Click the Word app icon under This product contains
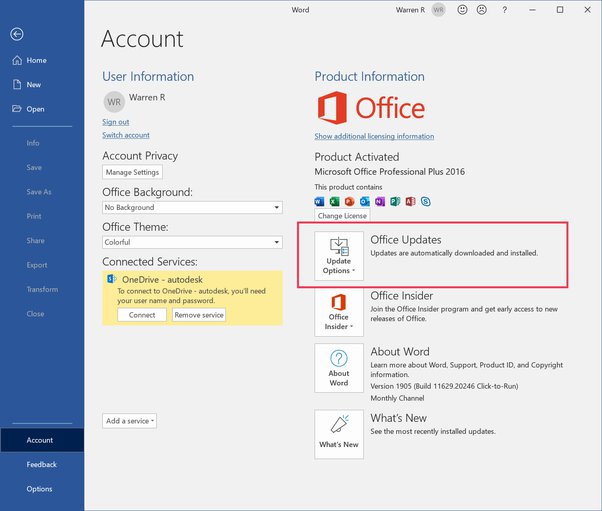Image resolution: width=602 pixels, height=511 pixels. [x=319, y=201]
